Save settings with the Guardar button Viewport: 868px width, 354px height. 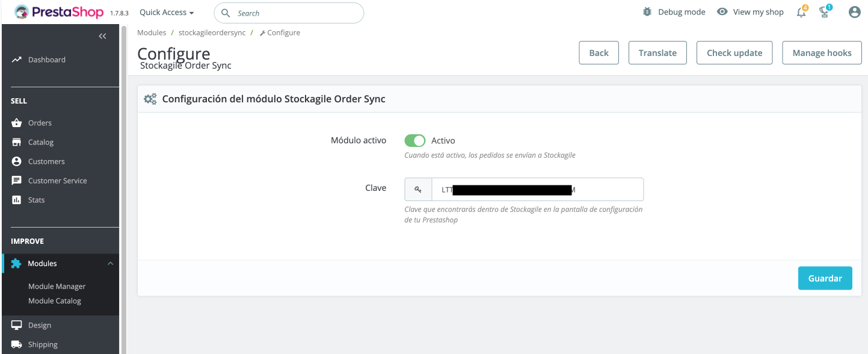click(825, 278)
